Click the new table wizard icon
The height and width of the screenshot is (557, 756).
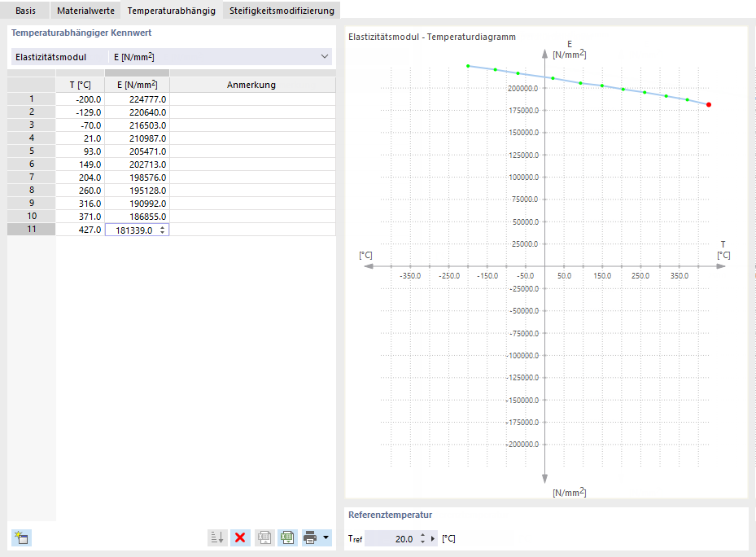click(x=21, y=537)
